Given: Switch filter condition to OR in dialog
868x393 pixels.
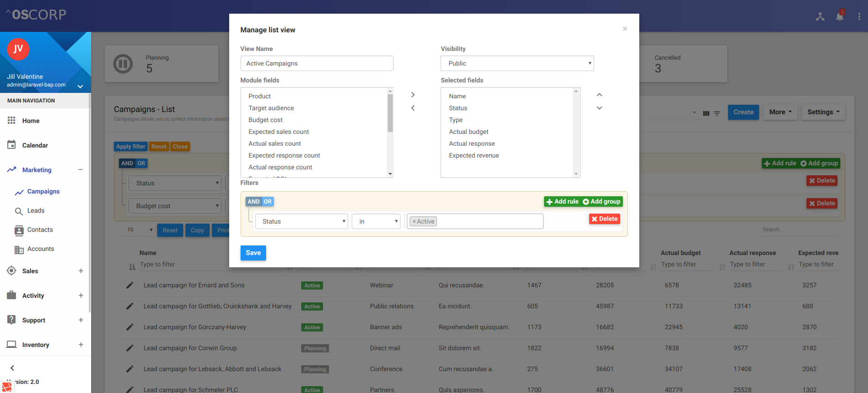Looking at the screenshot, I should point(267,202).
